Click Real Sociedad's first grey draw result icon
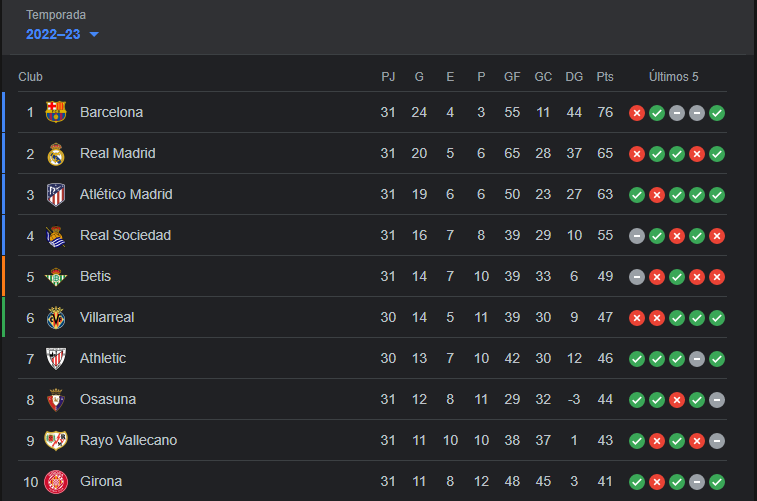The width and height of the screenshot is (757, 501). tap(637, 236)
